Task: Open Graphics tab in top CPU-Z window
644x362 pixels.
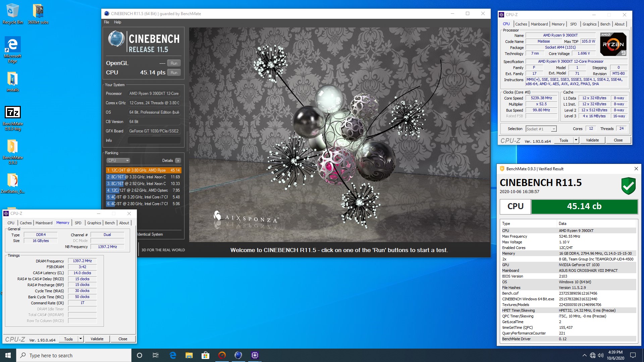Action: 589,24
